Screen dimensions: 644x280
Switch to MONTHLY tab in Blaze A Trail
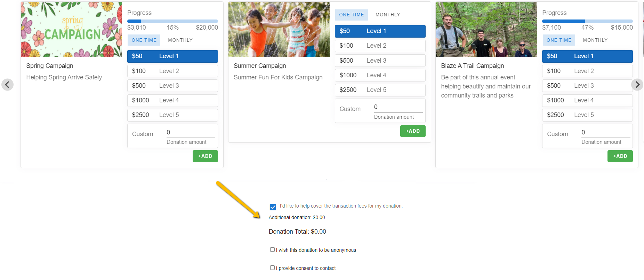[x=595, y=40]
